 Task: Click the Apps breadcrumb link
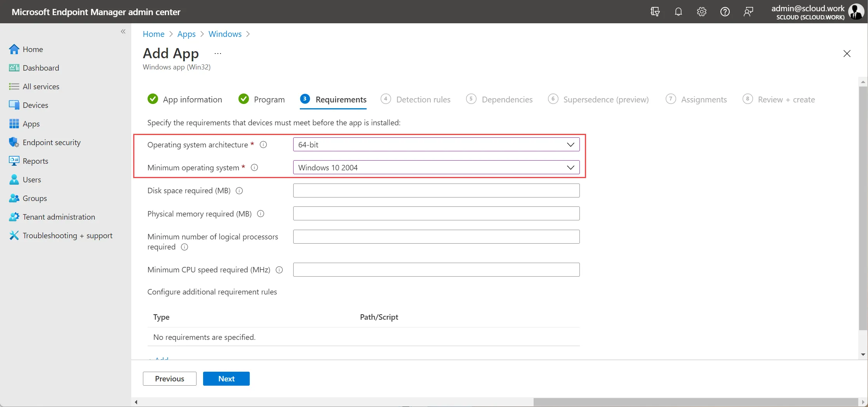186,34
